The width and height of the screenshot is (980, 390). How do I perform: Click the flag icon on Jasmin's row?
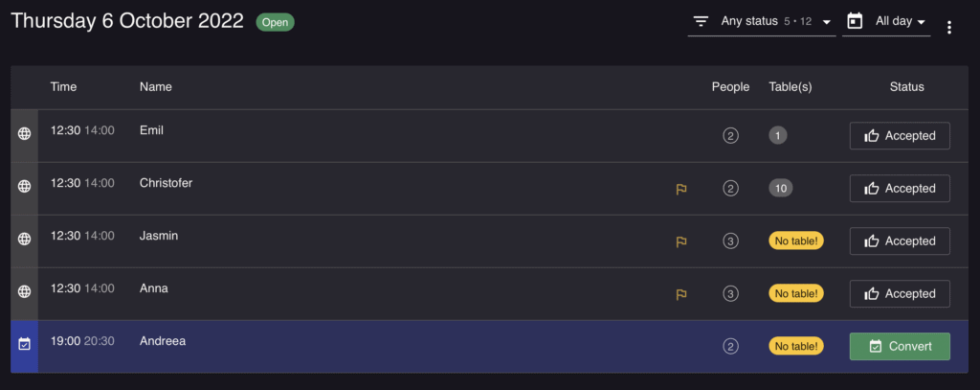[x=681, y=241]
